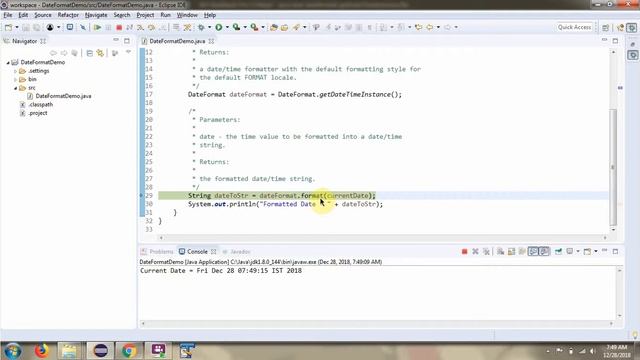Open the Source menu

[x=43, y=15]
